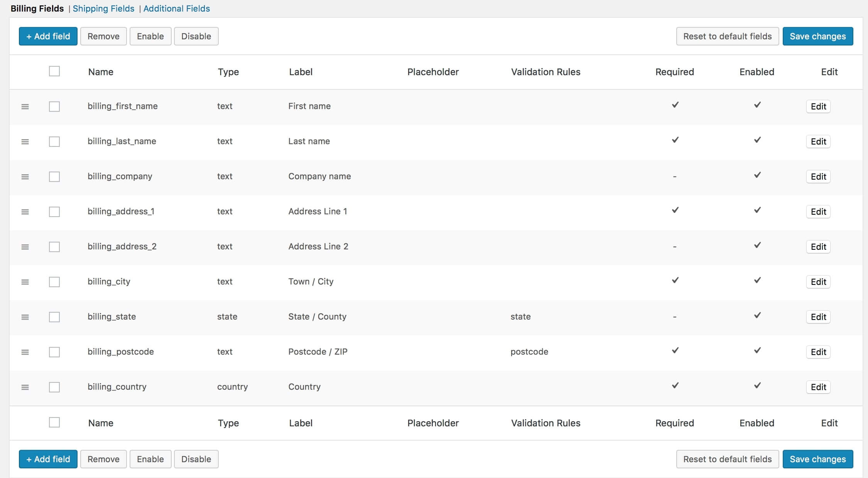Screen dimensions: 868x478
Task: Open the Additional Fields tab
Action: click(x=177, y=8)
